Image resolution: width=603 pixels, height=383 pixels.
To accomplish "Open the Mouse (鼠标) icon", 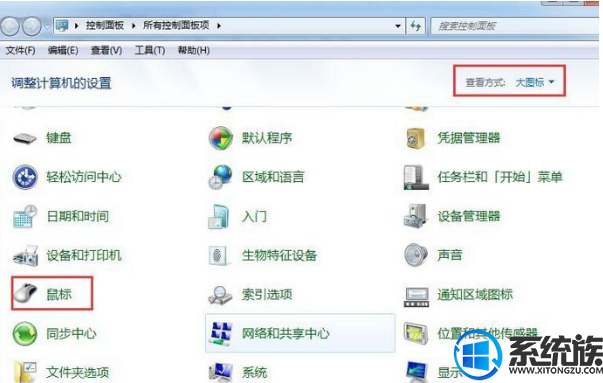I will click(x=25, y=294).
